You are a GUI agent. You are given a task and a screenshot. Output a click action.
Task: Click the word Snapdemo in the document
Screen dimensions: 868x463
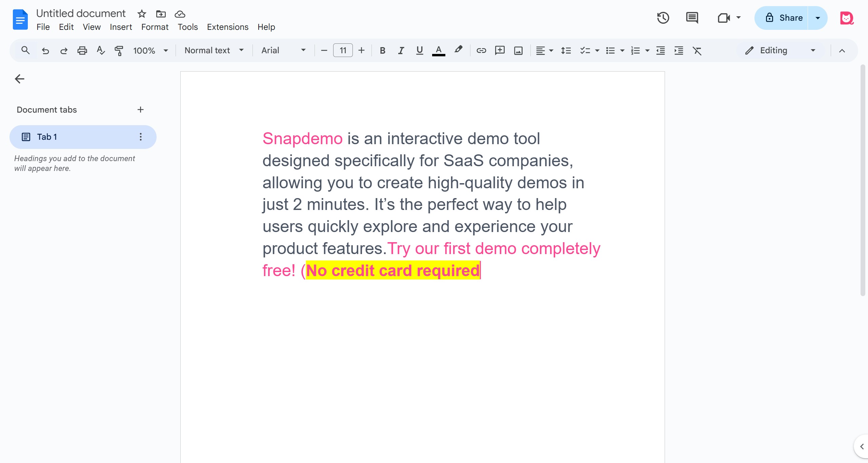[x=303, y=138]
